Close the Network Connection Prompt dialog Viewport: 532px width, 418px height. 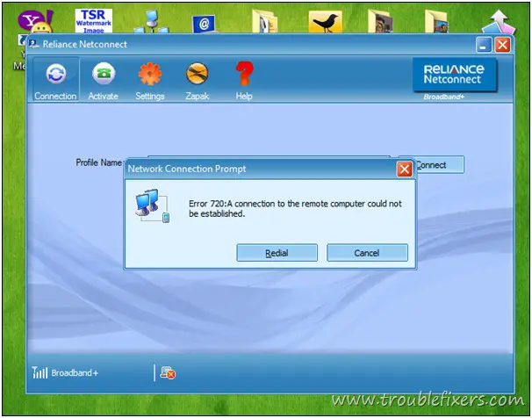(x=404, y=169)
